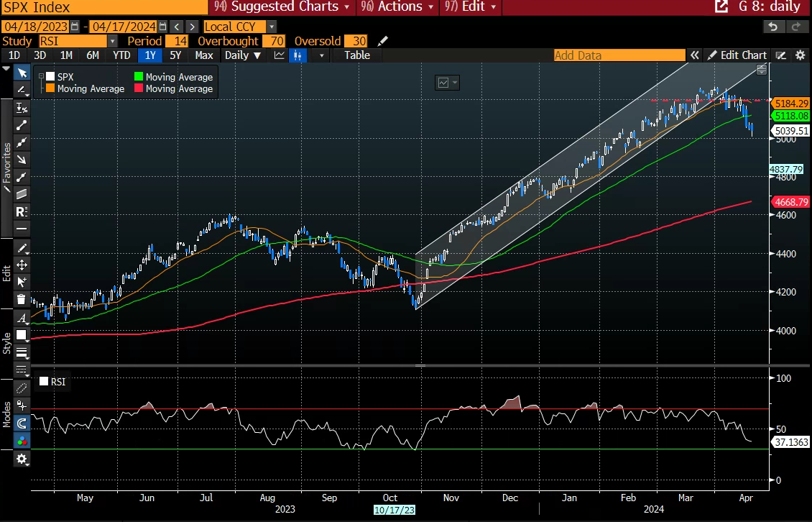Select the 1Y time range button
The height and width of the screenshot is (522, 812).
click(x=150, y=55)
